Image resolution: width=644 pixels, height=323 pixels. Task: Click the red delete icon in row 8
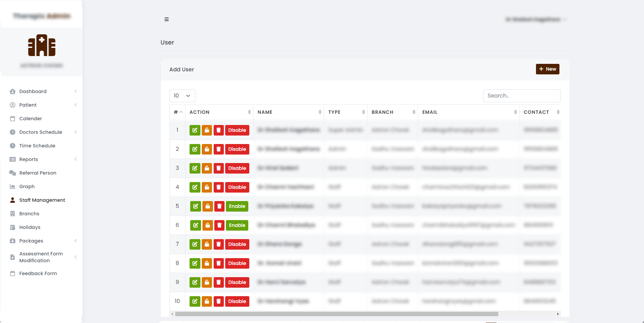coord(218,263)
